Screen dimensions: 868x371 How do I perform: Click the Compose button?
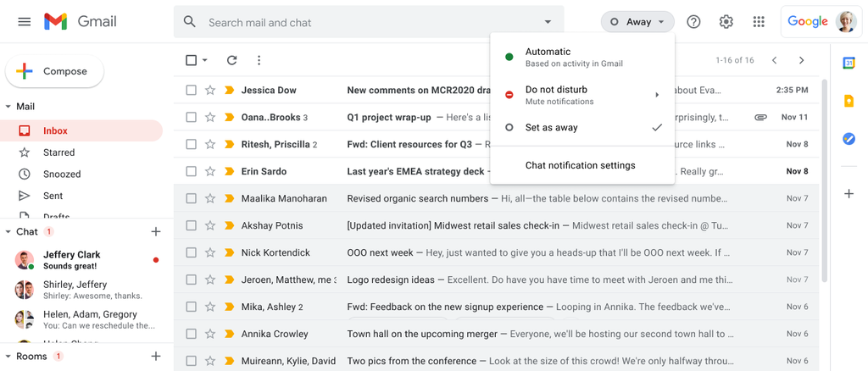tap(54, 71)
